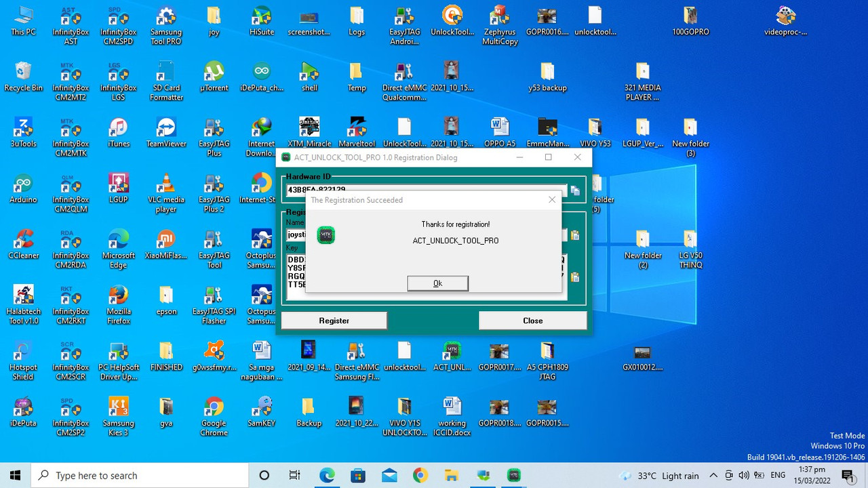Switch the ENG input language indicator
868x488 pixels.
[x=778, y=475]
